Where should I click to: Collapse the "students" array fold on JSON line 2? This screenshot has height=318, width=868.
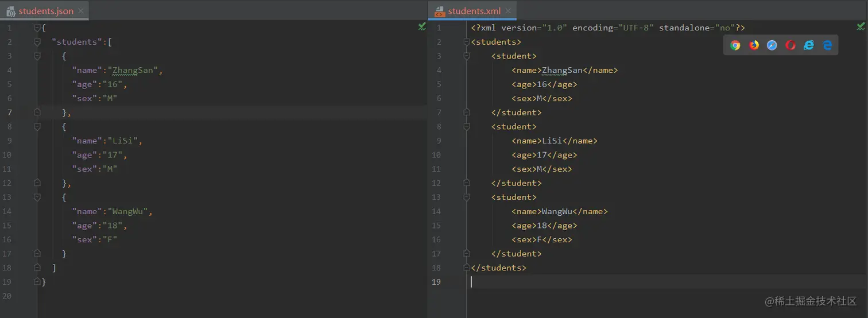coord(37,42)
